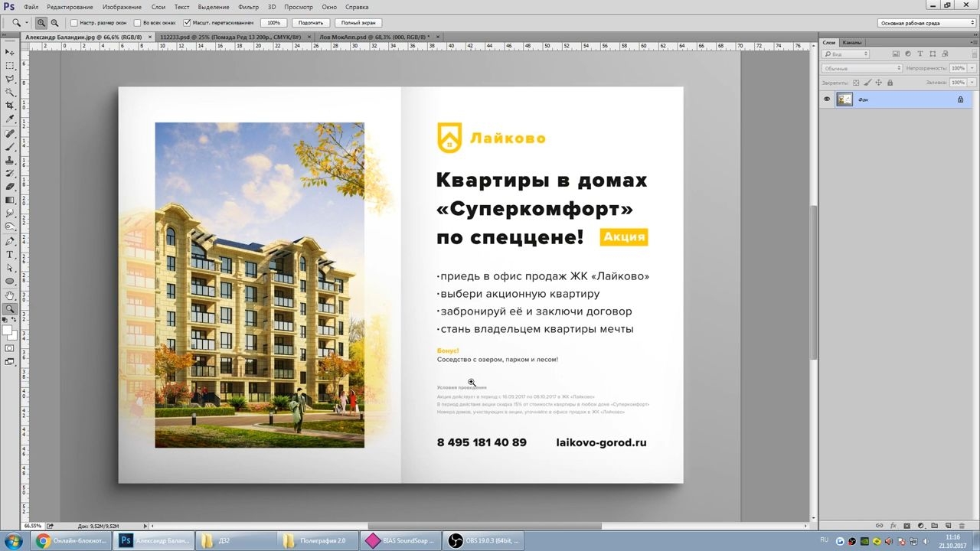
Task: Choose the Clone Stamp tool
Action: pos(10,160)
